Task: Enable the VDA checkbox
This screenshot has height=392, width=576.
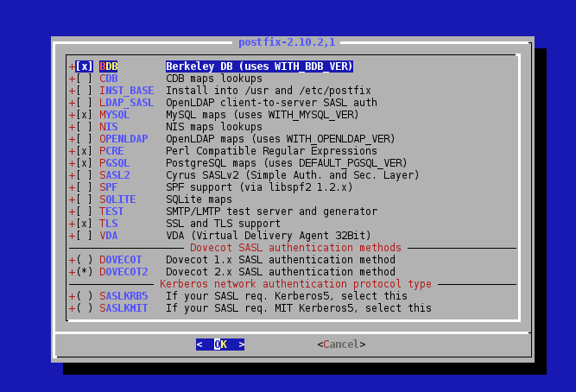Action: click(84, 237)
